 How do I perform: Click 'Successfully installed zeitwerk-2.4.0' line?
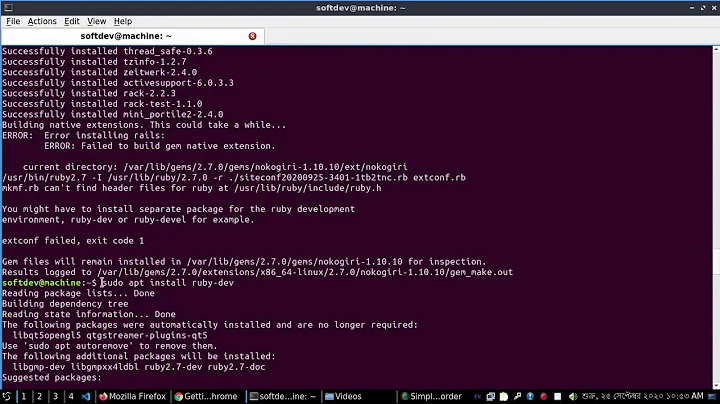[99, 72]
